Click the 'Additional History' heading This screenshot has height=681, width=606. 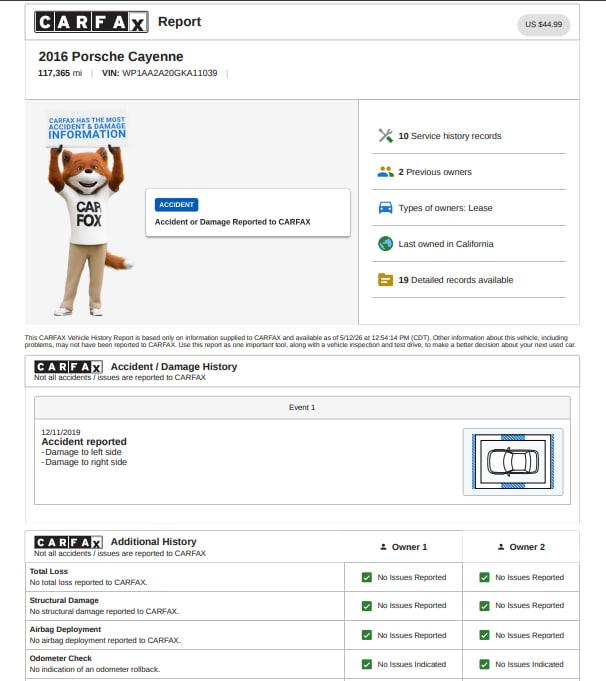tap(153, 542)
